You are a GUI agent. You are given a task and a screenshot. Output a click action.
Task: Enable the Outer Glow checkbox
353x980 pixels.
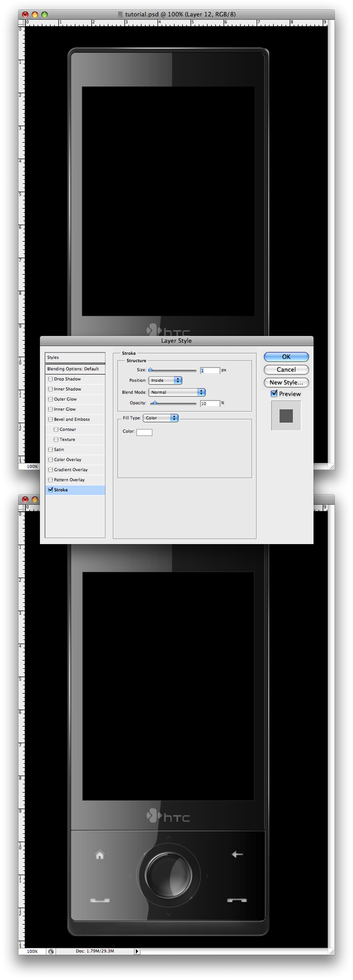(51, 399)
